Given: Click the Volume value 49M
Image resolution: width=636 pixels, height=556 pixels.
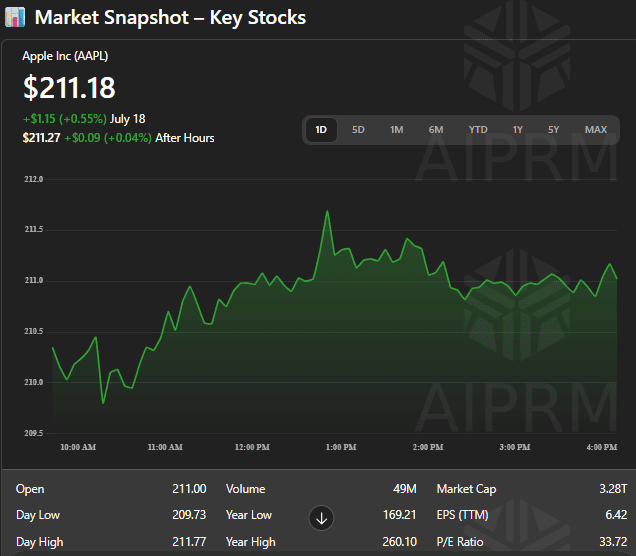Looking at the screenshot, I should click(404, 489).
